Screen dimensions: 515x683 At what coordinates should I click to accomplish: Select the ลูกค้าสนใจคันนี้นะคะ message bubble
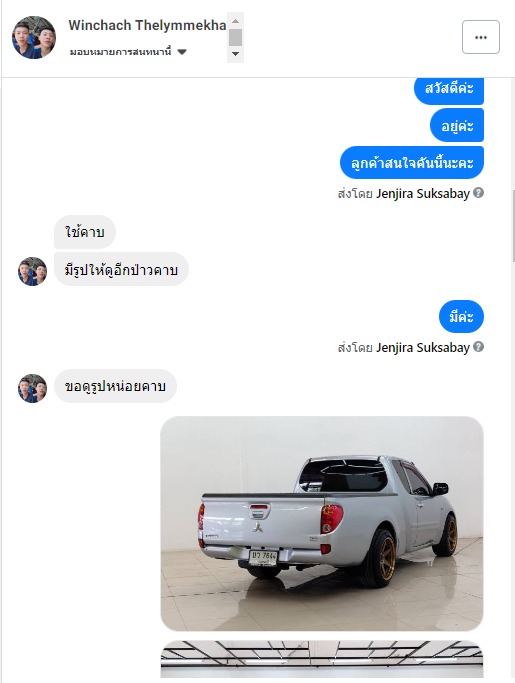(412, 162)
